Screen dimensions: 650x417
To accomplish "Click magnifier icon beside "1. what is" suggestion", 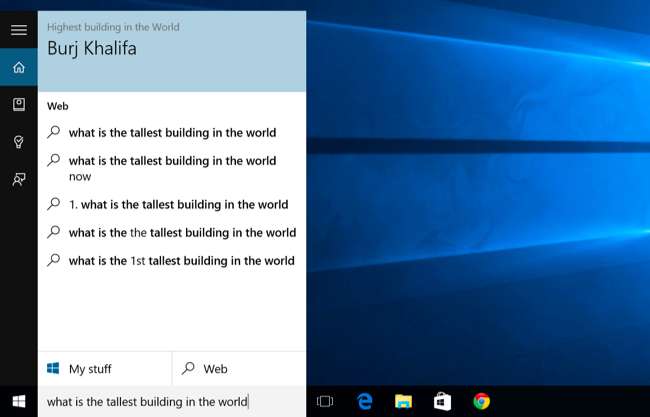I will (53, 203).
